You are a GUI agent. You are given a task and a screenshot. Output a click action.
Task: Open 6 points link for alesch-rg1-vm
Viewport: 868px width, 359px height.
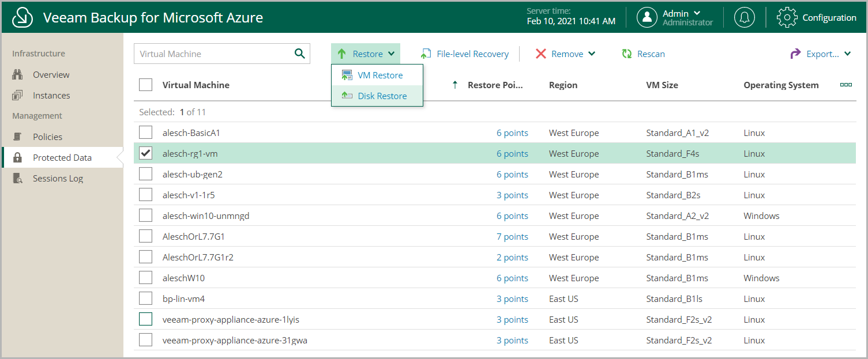512,153
